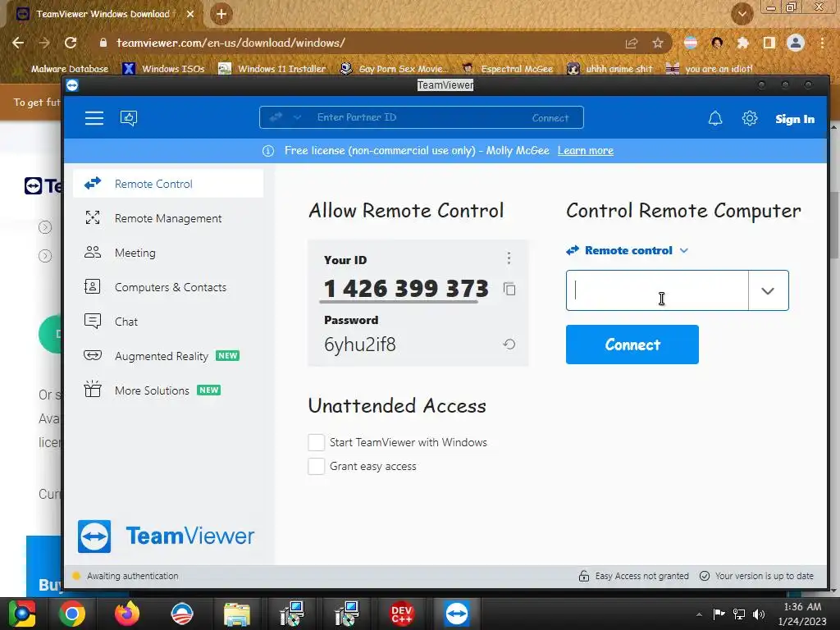840x630 pixels.
Task: Open the Your ID options three-dot menu
Action: [x=509, y=258]
